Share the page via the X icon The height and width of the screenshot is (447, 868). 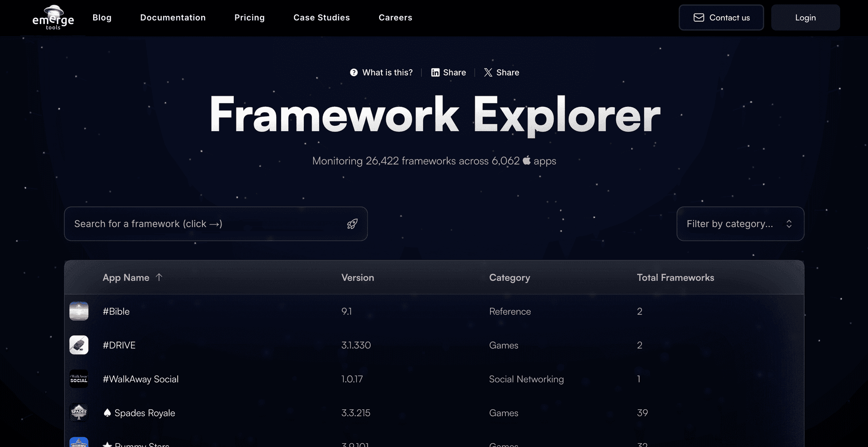(x=488, y=72)
